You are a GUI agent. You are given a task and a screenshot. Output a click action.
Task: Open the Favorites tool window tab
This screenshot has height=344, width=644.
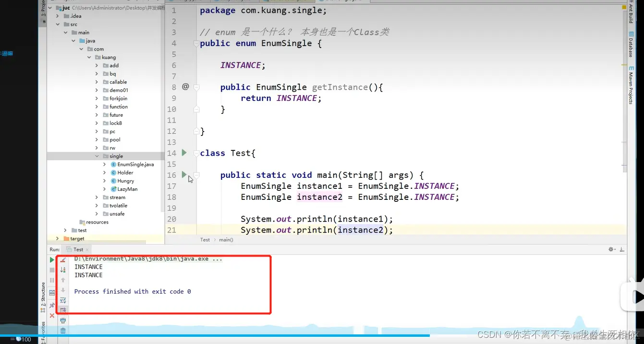coord(43,332)
